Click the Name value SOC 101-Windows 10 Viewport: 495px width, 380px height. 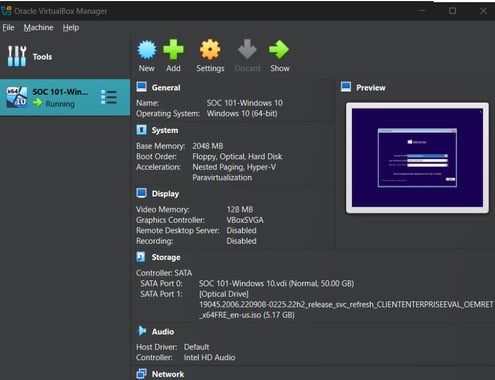[245, 103]
